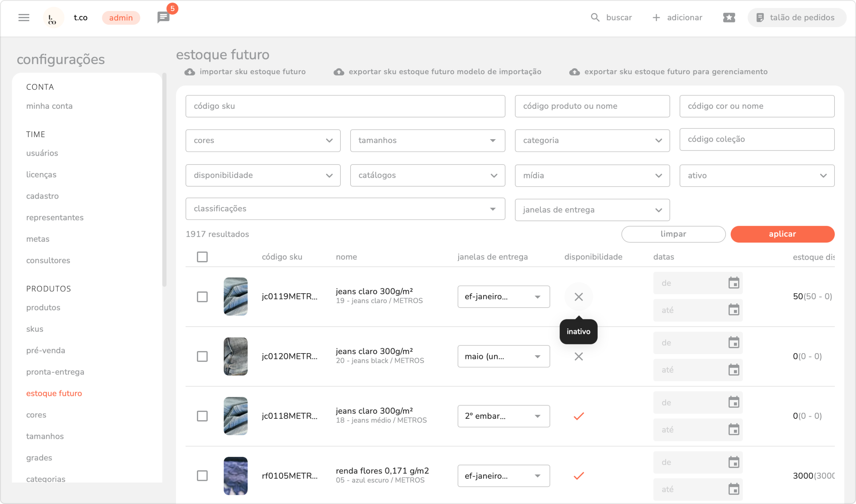
Task: Click the código sku input field
Action: pos(345,106)
